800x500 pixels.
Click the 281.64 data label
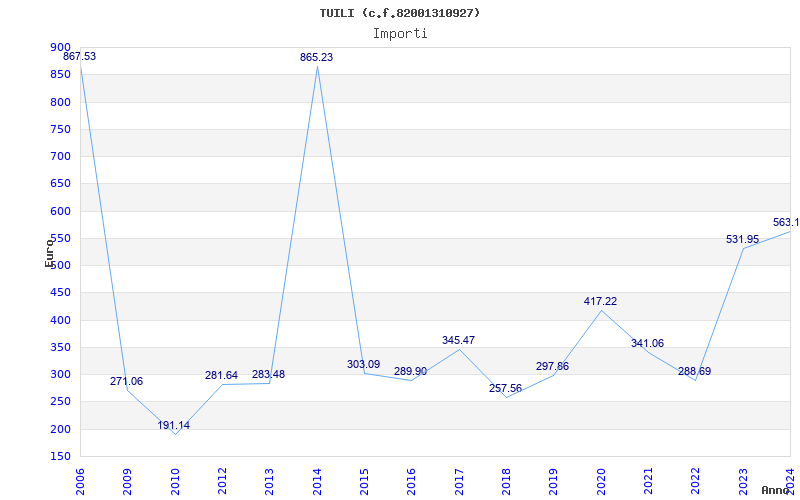coord(221,376)
